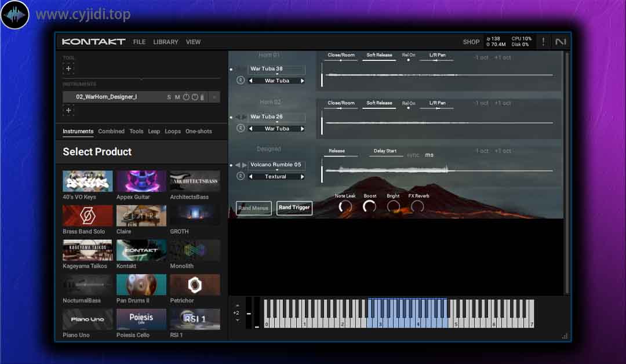Image resolution: width=626 pixels, height=364 pixels.
Task: Select the GROTH product
Action: pos(195,220)
